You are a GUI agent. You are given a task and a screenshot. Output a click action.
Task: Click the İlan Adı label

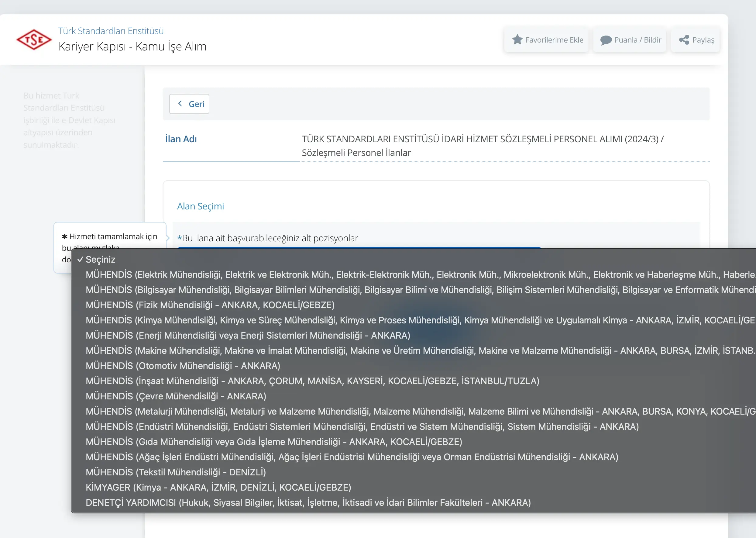pos(181,139)
